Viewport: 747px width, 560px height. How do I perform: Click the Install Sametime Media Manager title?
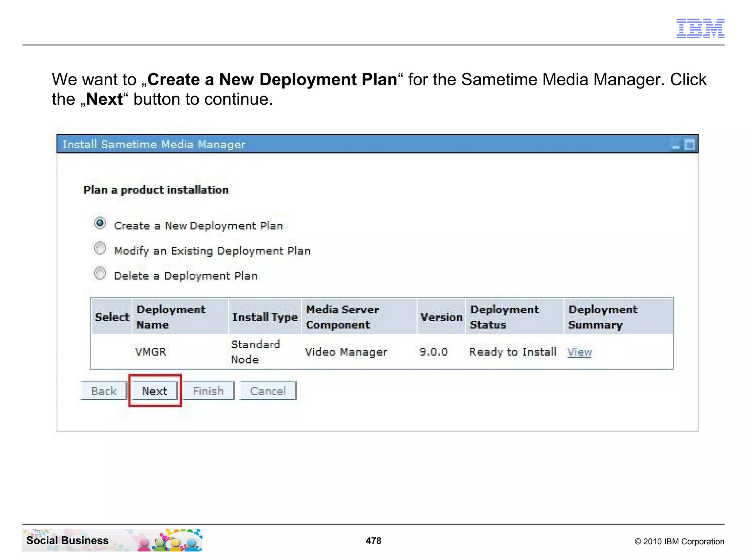(x=154, y=144)
